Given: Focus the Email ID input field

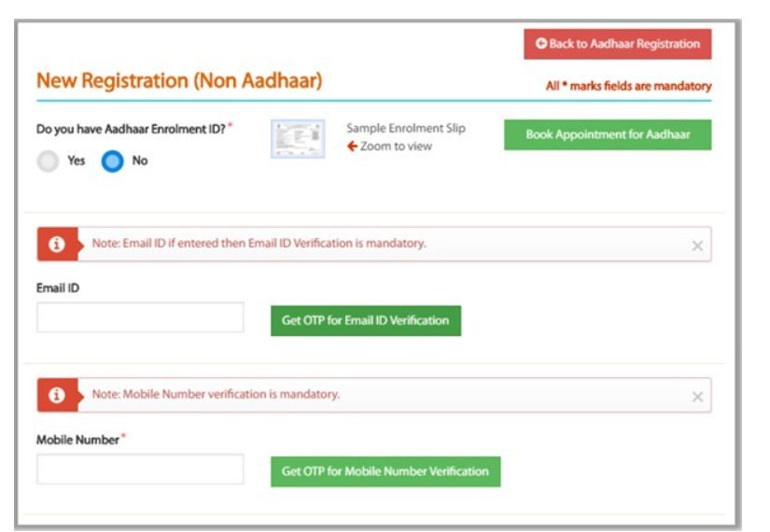Looking at the screenshot, I should click(140, 317).
